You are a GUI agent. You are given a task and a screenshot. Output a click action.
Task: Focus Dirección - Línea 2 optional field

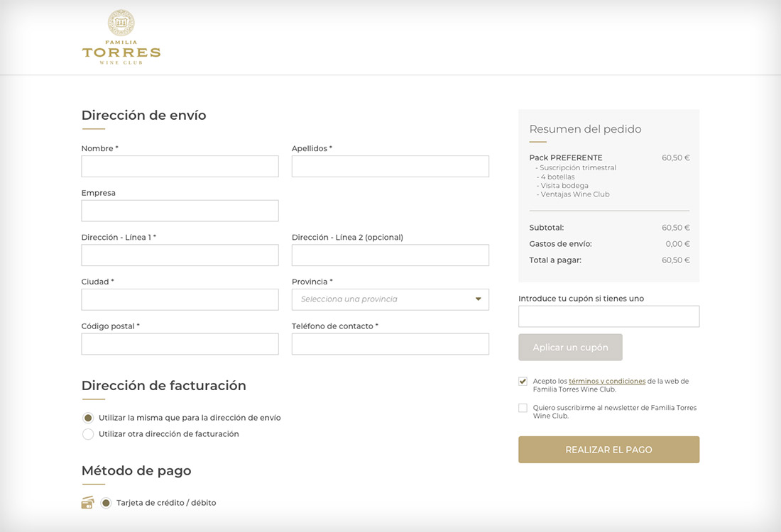(x=390, y=255)
